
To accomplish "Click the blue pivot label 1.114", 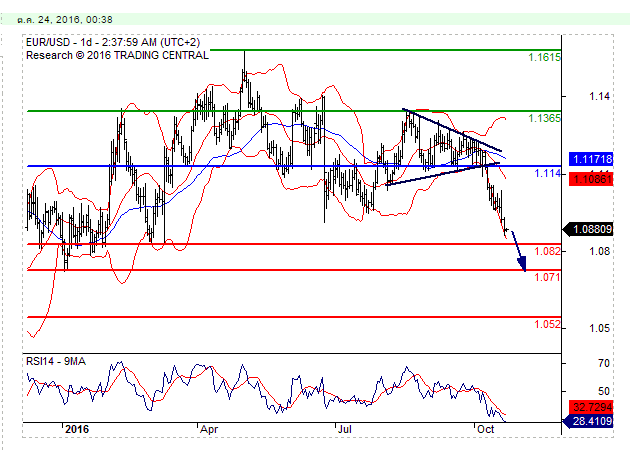I will (x=547, y=174).
